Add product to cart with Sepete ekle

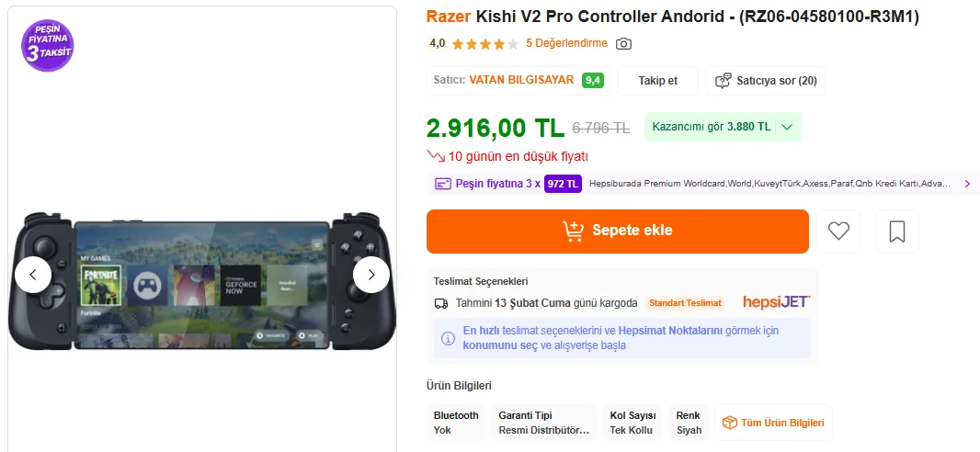pos(618,232)
